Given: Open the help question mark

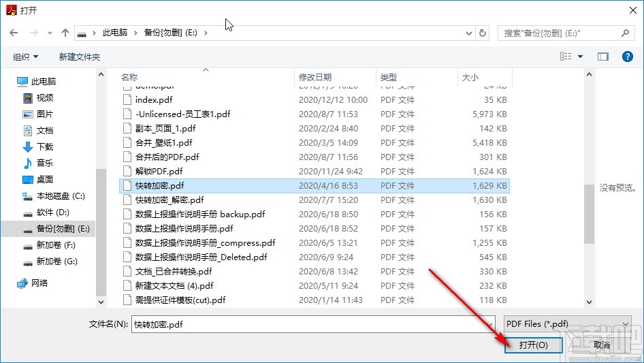Looking at the screenshot, I should coord(627,57).
